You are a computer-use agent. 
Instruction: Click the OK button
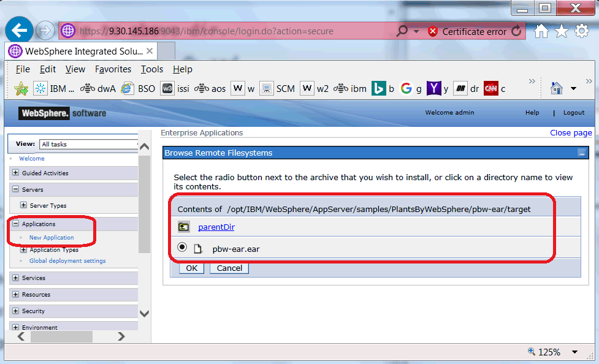point(192,268)
